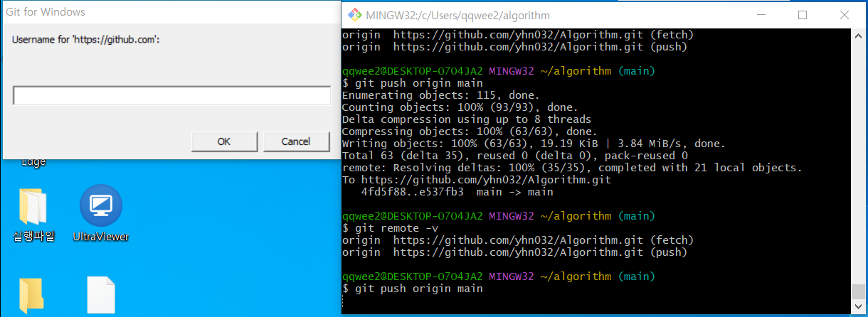Click the last "git push origin main" command line
This screenshot has width=868, height=317.
[x=413, y=289]
